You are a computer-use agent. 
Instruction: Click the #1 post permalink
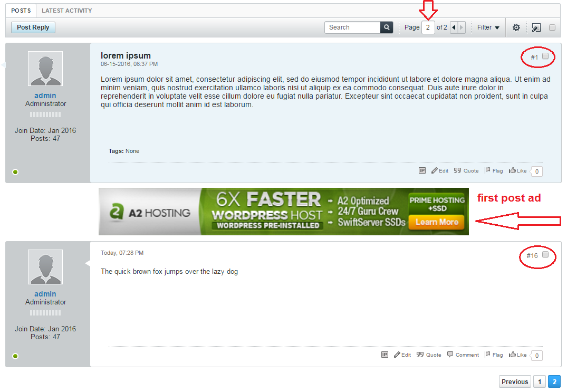(x=534, y=57)
